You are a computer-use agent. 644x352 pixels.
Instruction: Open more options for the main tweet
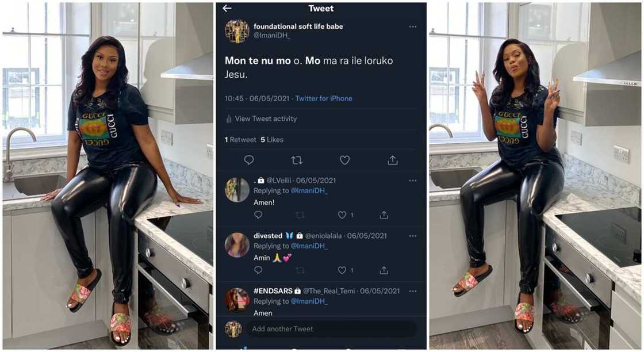tap(413, 27)
